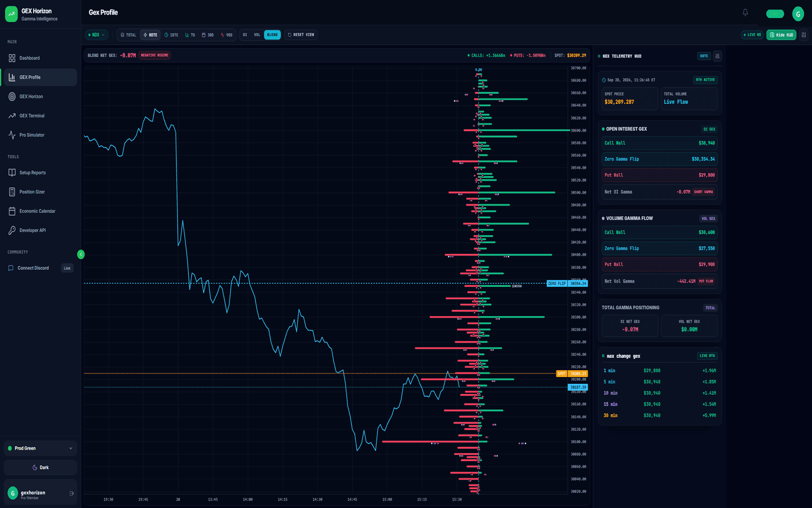Open HUD settings sliders icon in telemetry panel
The height and width of the screenshot is (508, 812).
pyautogui.click(x=717, y=56)
